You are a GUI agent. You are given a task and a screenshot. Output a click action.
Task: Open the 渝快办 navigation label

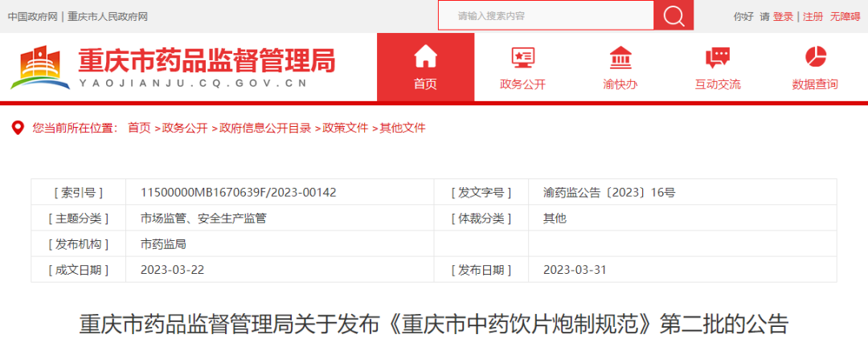[620, 84]
